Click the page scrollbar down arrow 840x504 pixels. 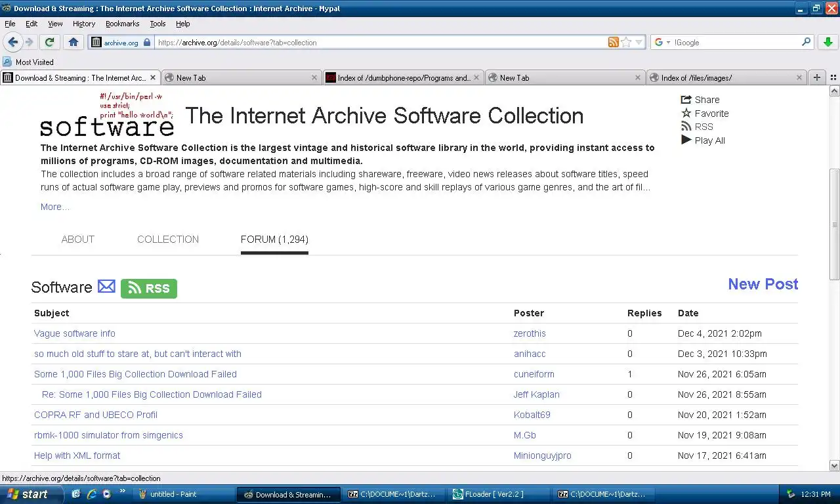click(834, 465)
